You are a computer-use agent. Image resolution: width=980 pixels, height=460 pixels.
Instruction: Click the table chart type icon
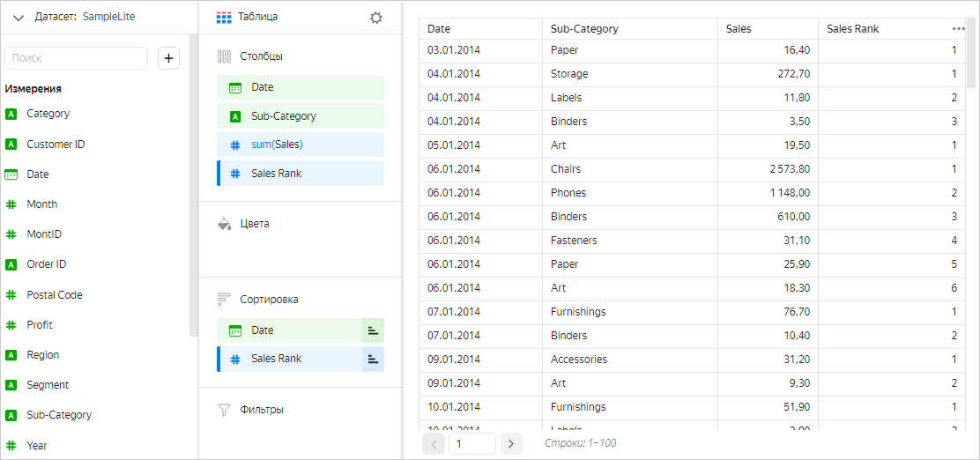[x=224, y=17]
